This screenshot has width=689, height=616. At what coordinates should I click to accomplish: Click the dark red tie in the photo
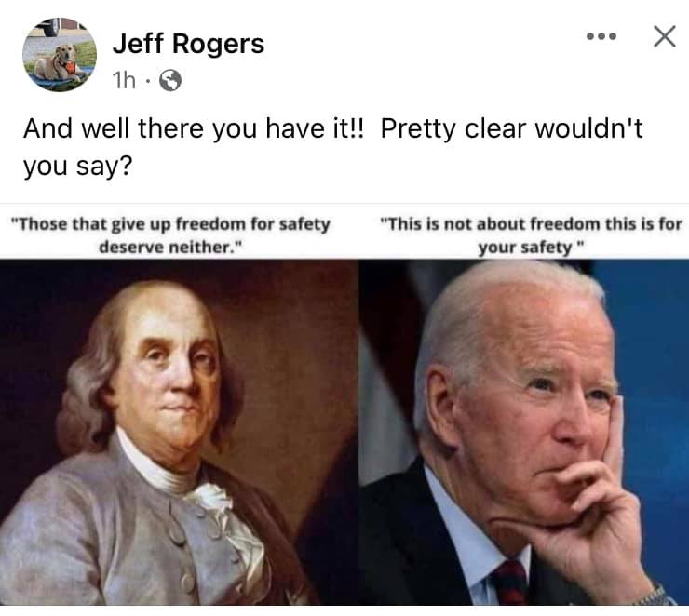[510, 583]
